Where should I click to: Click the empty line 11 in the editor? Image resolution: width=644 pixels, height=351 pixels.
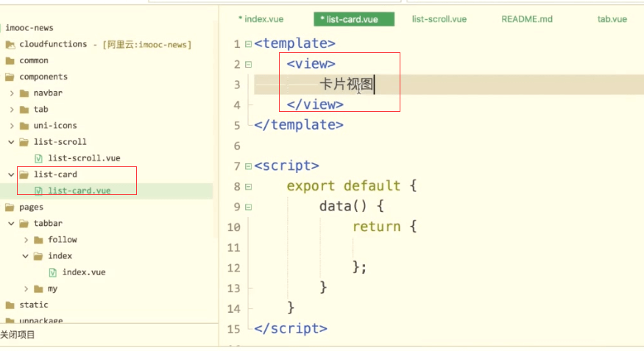(x=447, y=247)
